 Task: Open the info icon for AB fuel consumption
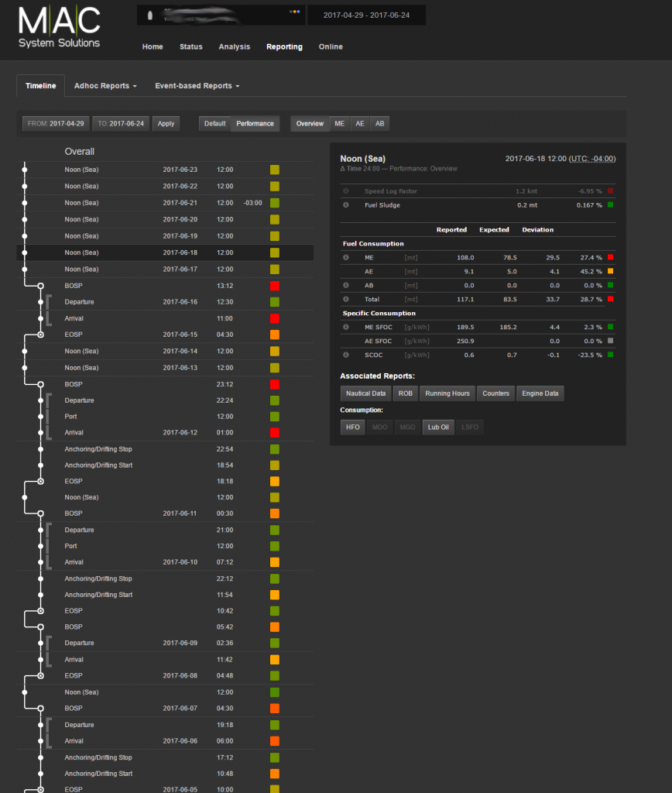[x=346, y=285]
